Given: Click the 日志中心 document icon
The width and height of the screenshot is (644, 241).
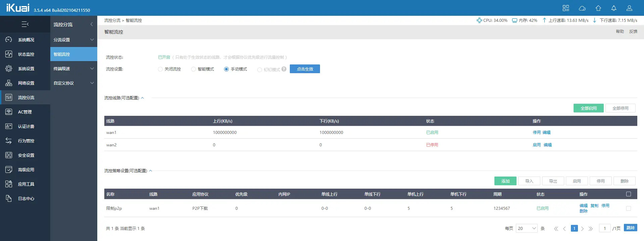Looking at the screenshot, I should coord(9,198).
